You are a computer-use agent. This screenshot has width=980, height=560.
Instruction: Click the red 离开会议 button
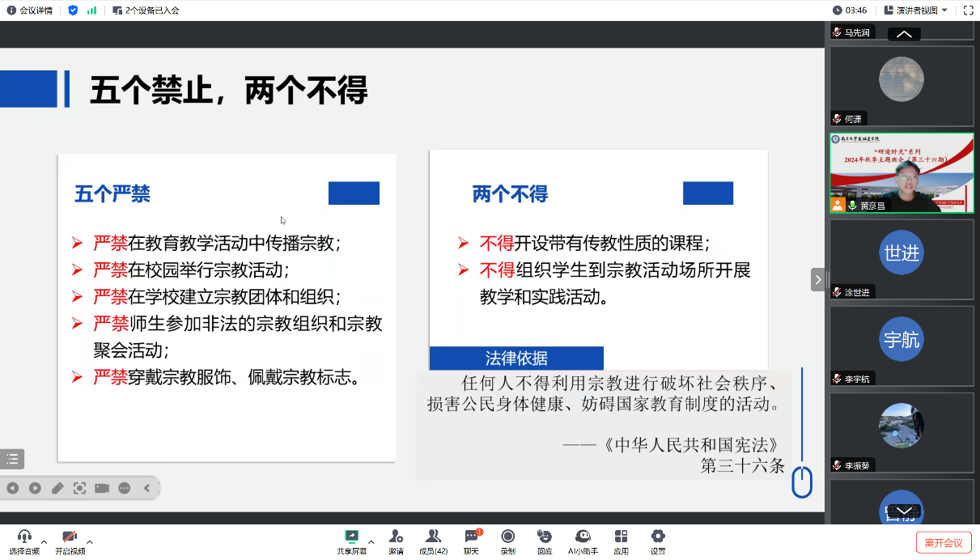point(944,542)
